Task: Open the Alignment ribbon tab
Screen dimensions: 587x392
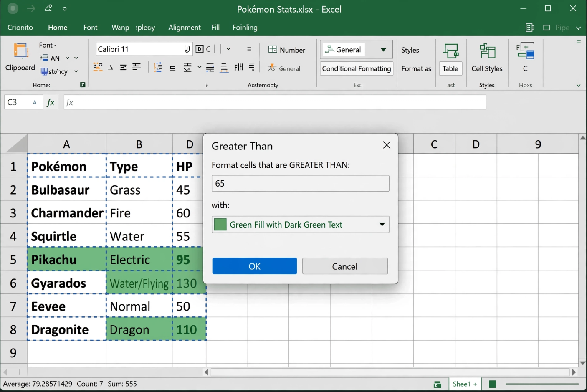Action: [x=185, y=28]
